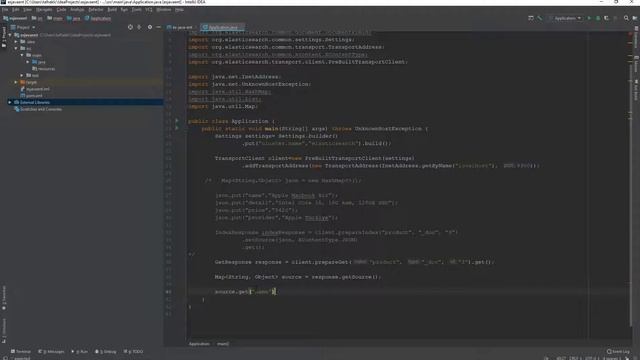Click the import java.util.Map line
The image size is (640, 360).
(x=223, y=106)
